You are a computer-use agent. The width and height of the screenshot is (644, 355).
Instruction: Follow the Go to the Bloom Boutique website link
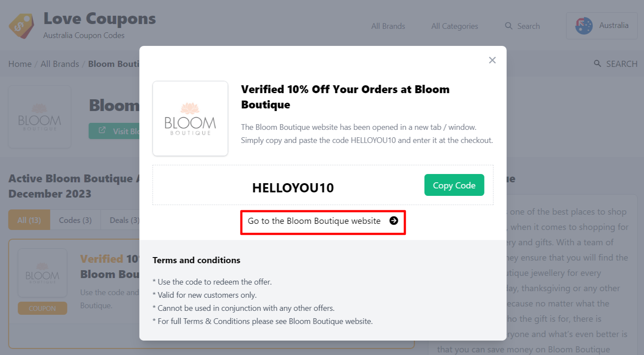314,221
